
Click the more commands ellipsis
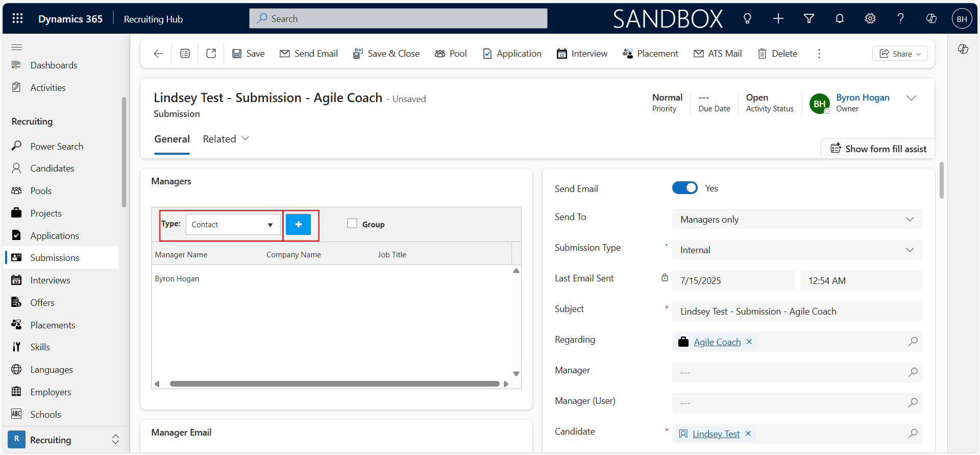click(x=819, y=54)
